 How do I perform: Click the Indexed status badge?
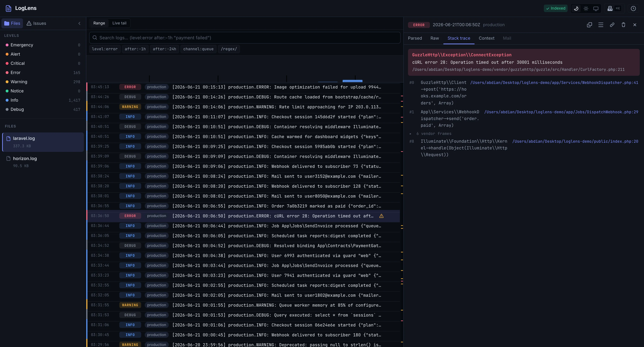[x=556, y=8]
